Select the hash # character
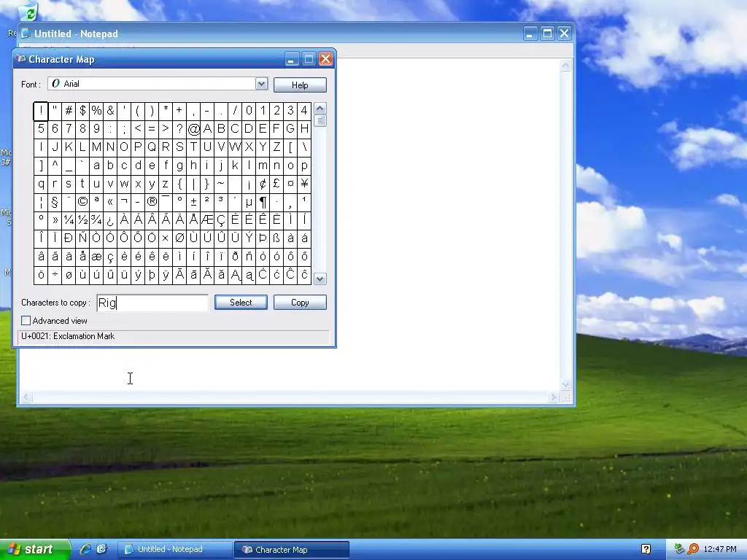The image size is (747, 560). [69, 111]
